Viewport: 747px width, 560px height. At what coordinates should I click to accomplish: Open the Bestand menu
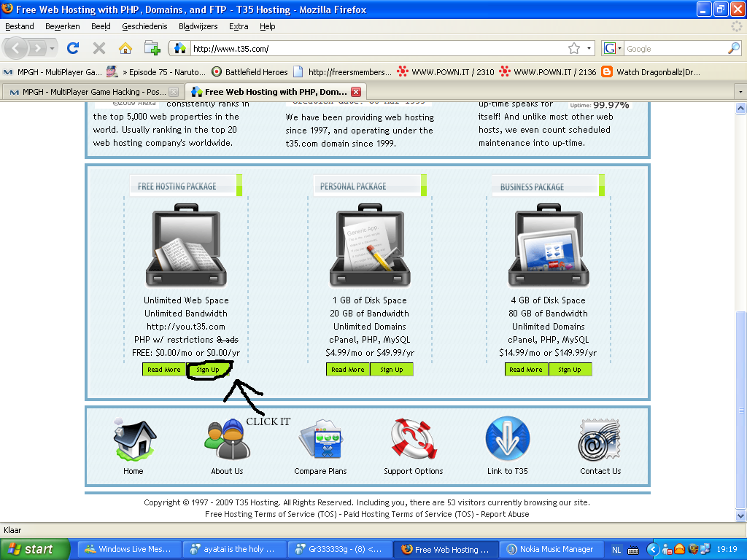pyautogui.click(x=20, y=26)
